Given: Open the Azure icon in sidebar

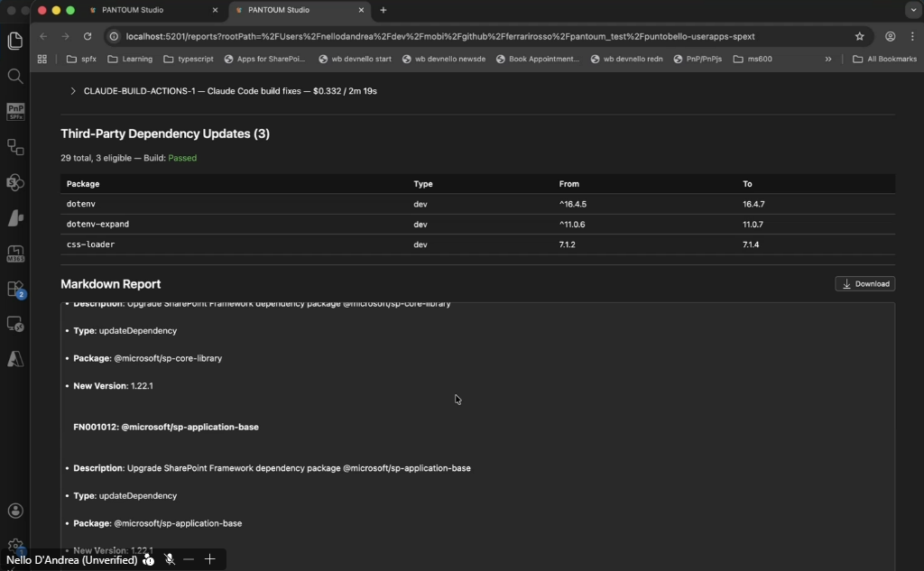Looking at the screenshot, I should click(14, 358).
